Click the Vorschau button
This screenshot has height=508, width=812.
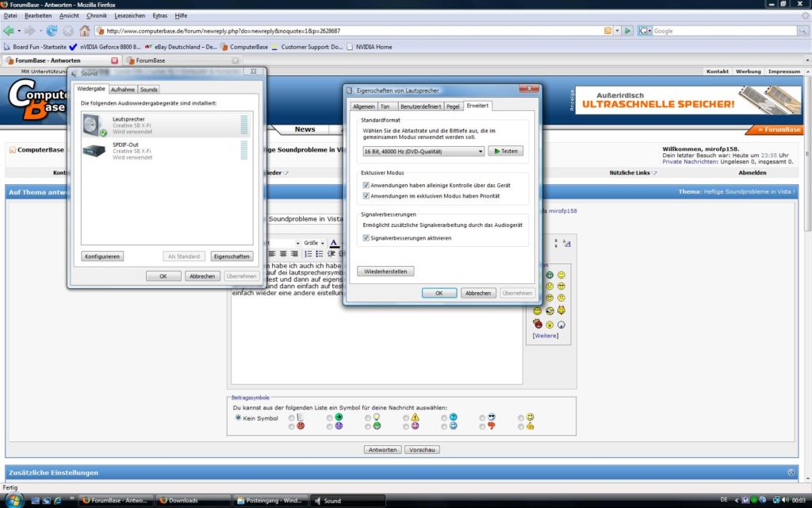pos(422,449)
